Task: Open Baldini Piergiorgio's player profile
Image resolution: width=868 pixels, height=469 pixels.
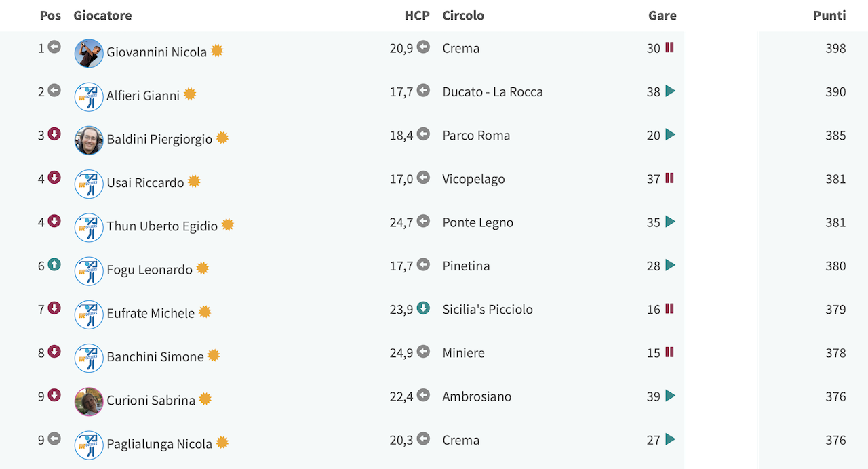Action: 159,139
